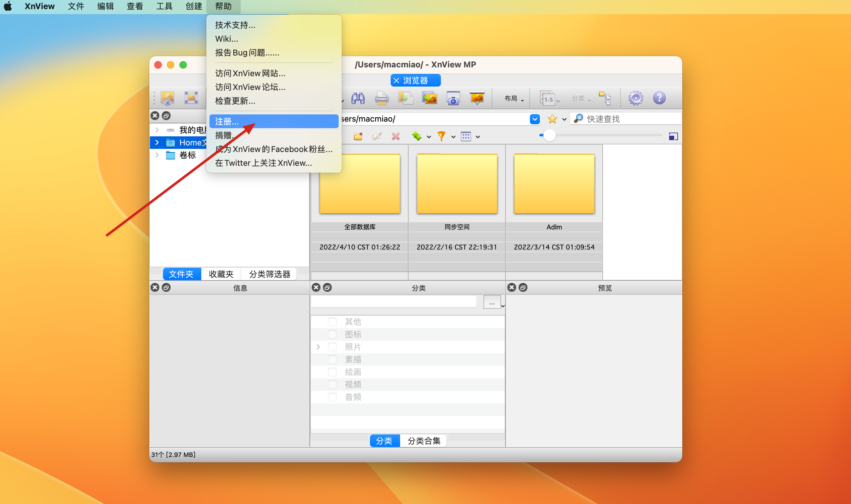851x504 pixels.
Task: Check the 照片 category checkbox
Action: [332, 347]
